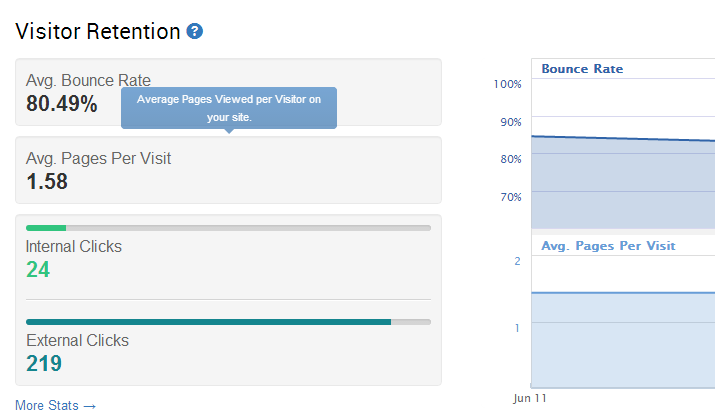Click the green Internal Clicks progress bar
The width and height of the screenshot is (715, 419).
(x=46, y=228)
